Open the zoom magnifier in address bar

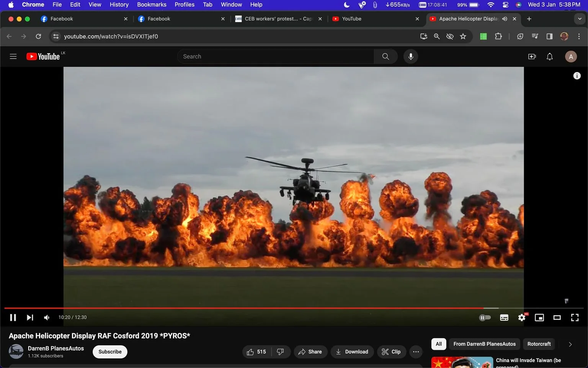point(437,36)
